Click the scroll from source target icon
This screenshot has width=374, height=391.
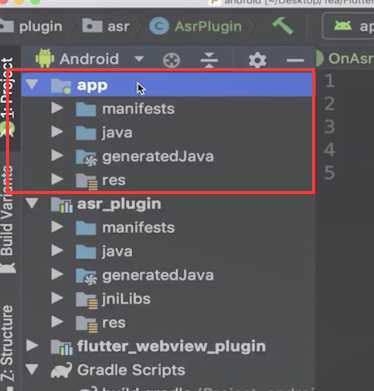(x=171, y=60)
